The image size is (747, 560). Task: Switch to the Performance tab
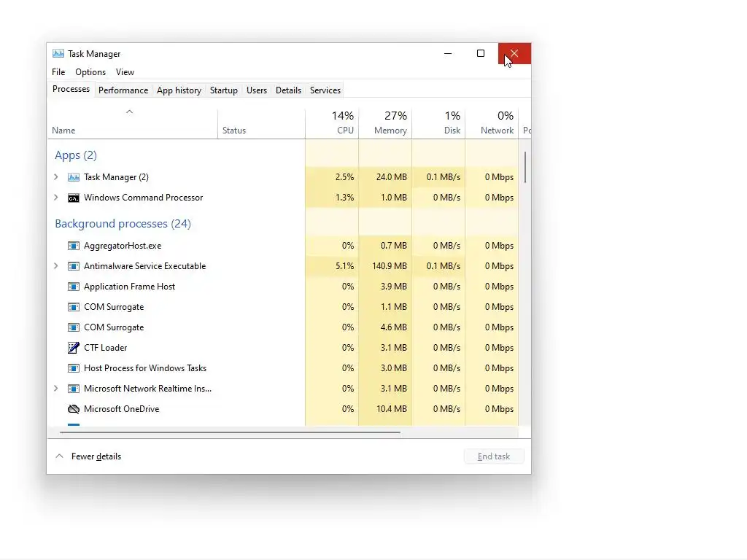(123, 90)
